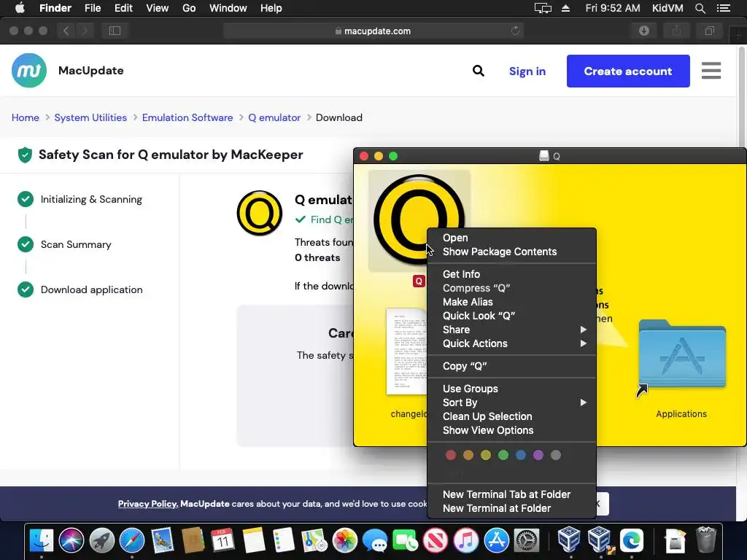Apply the yellow tag color
The height and width of the screenshot is (560, 747).
tap(485, 455)
